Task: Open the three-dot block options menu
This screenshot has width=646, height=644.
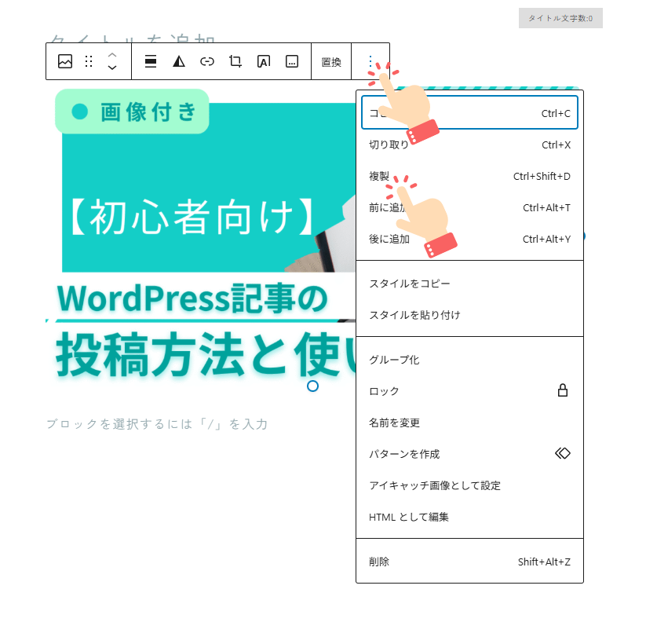Action: (370, 61)
